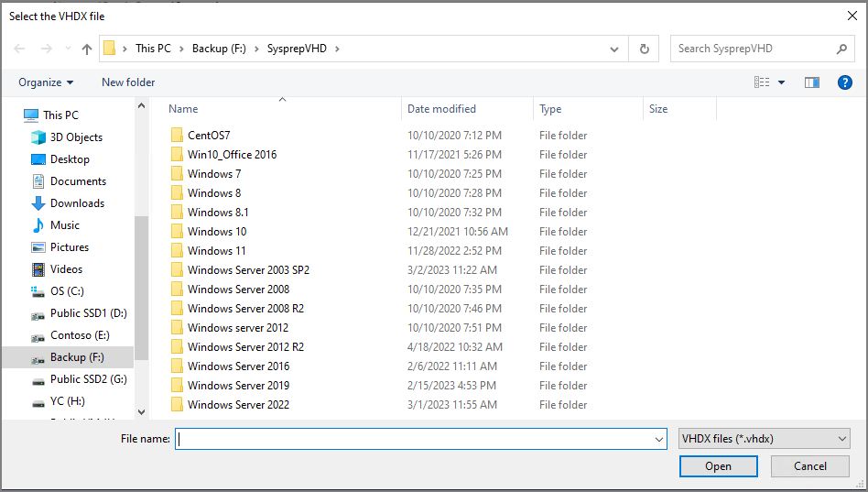This screenshot has height=492, width=868.
Task: Open the Help question mark button
Action: (x=845, y=82)
